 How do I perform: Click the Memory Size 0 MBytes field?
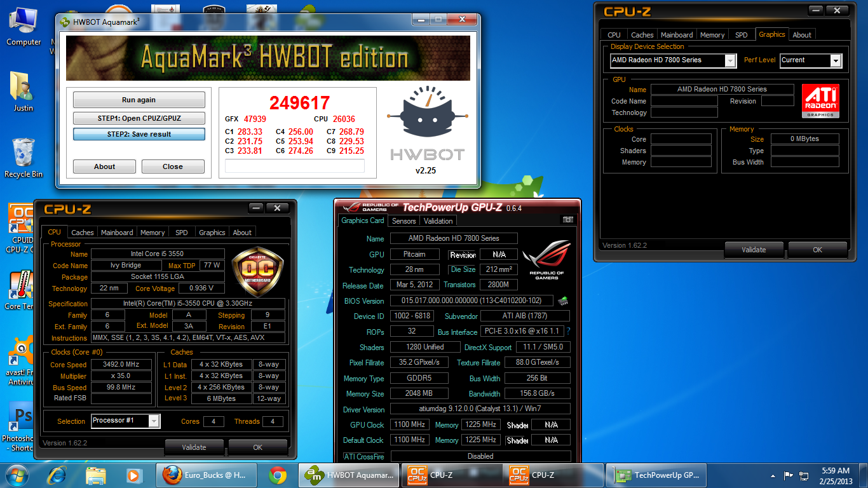pos(804,139)
